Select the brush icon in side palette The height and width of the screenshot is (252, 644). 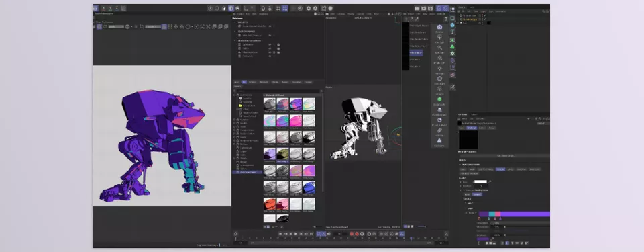tap(453, 87)
